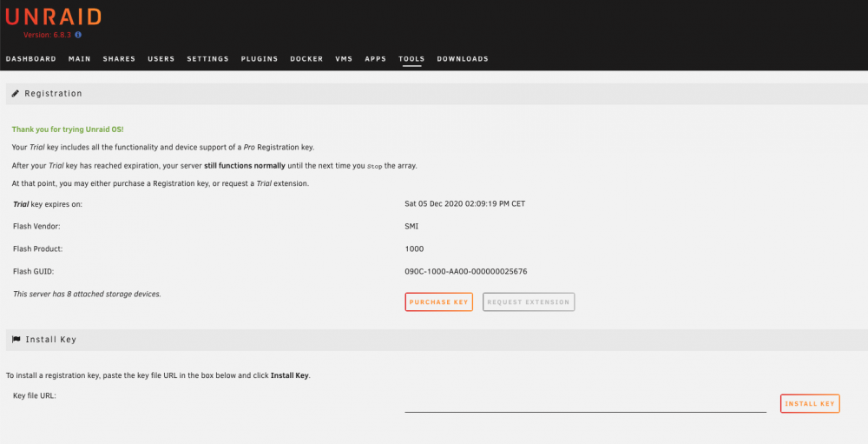This screenshot has width=868, height=444.
Task: Click the Request Extension button
Action: tap(529, 302)
